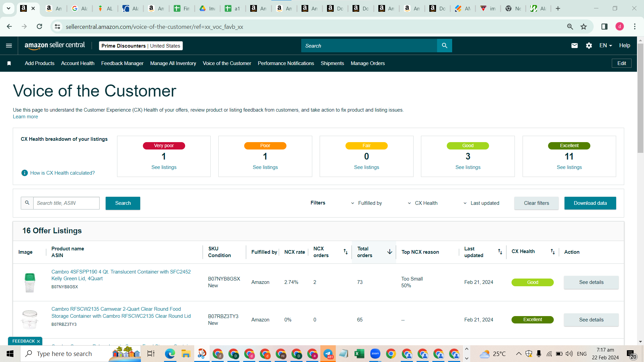644x362 pixels.
Task: Expand the CX Health filter
Action: tap(423, 203)
